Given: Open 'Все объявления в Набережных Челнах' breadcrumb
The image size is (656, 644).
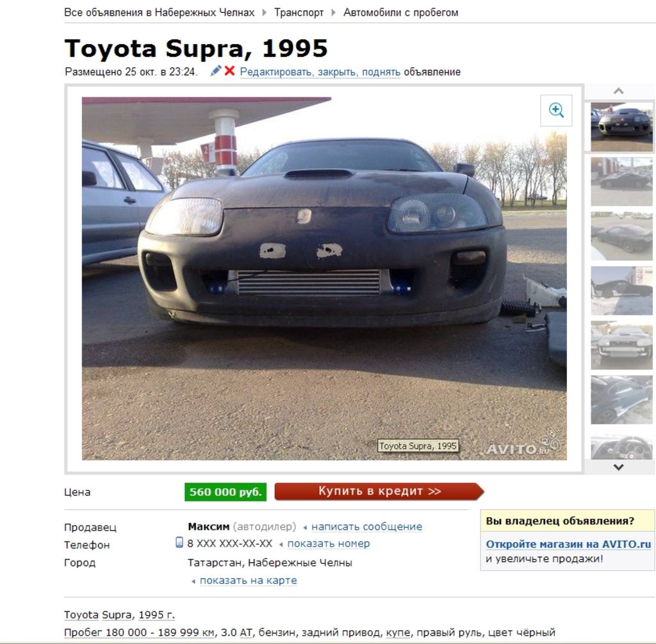Looking at the screenshot, I should click(x=159, y=13).
